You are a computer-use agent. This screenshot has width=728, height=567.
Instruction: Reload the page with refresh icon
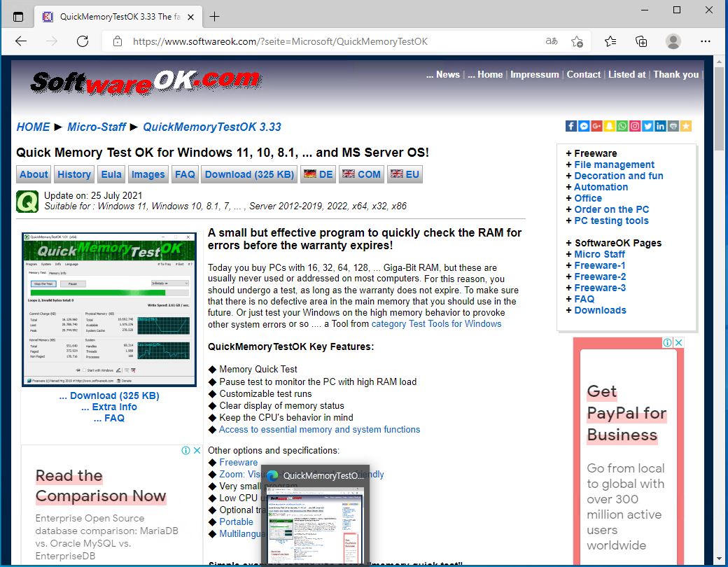tap(83, 41)
